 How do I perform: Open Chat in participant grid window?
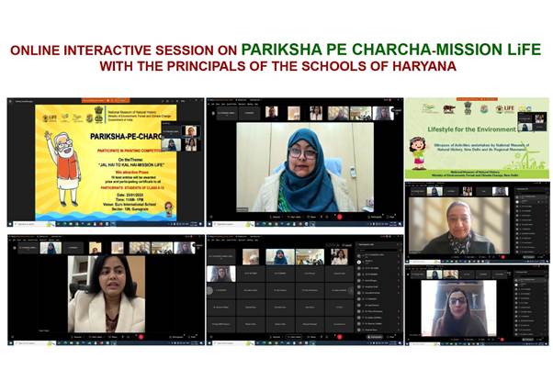pyautogui.click(x=391, y=337)
